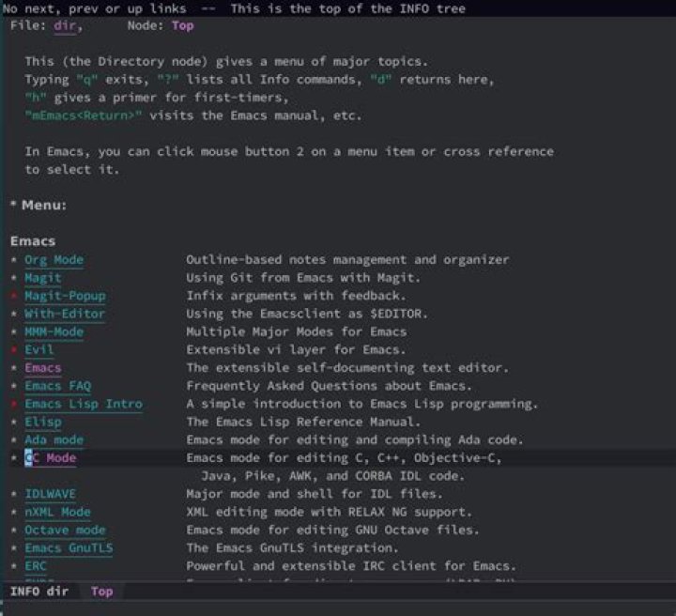
Task: Click INFO dir in the mode line
Action: [39, 592]
